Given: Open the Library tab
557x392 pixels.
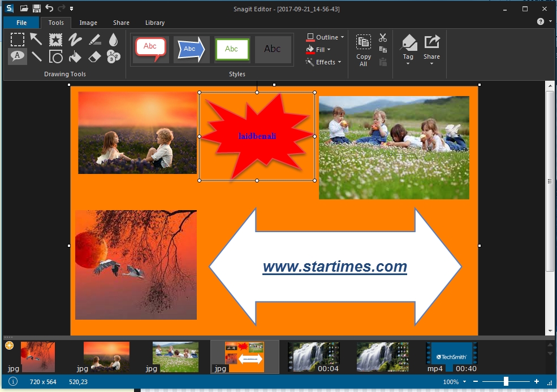Looking at the screenshot, I should 154,23.
